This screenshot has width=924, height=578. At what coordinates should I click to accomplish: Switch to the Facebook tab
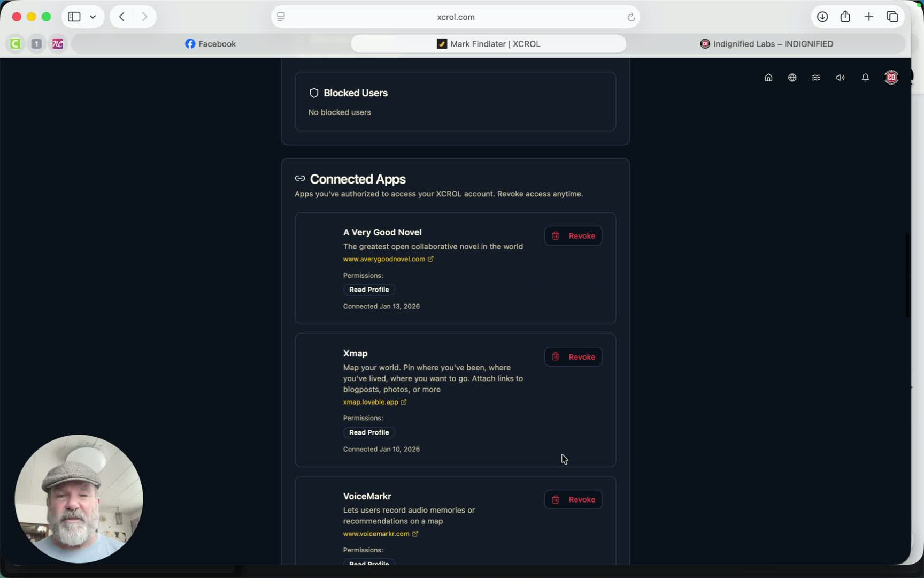(x=210, y=44)
